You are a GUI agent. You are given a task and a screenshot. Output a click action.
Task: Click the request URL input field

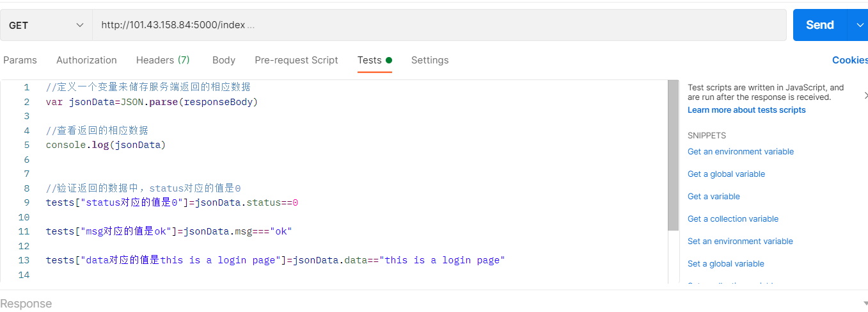click(439, 25)
